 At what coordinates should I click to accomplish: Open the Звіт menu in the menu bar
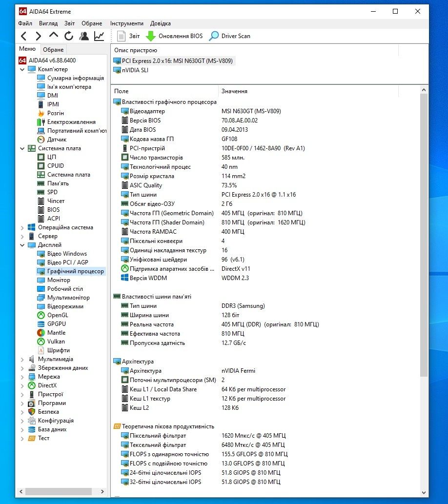pos(69,23)
